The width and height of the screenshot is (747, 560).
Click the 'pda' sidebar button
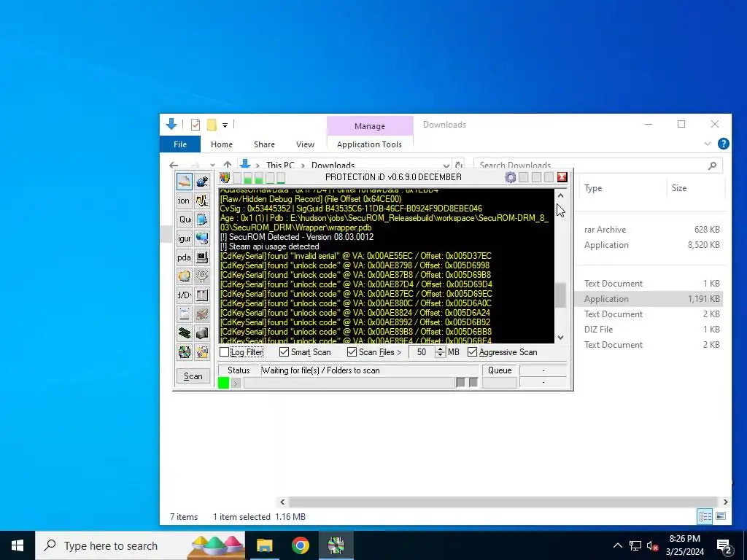click(185, 257)
